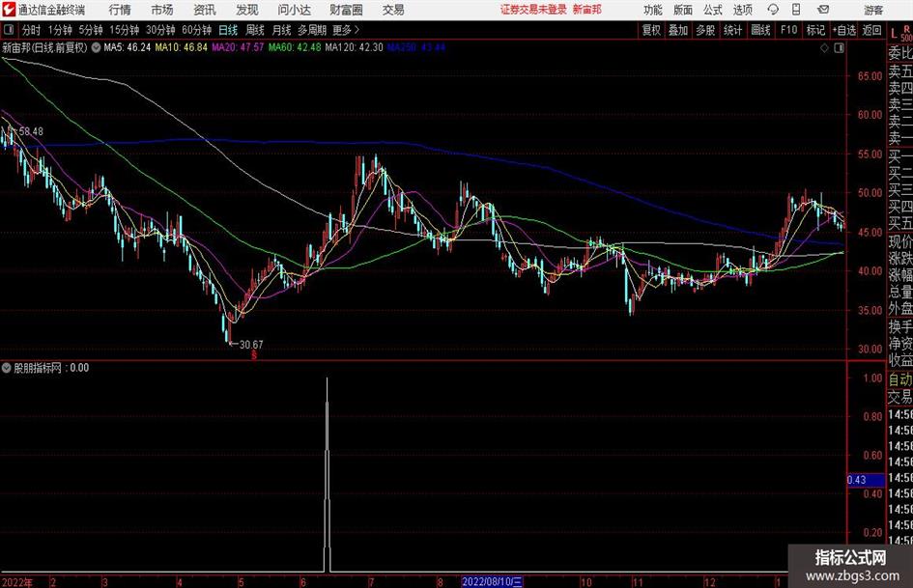Click the 标记 mark toolbar button

(815, 30)
